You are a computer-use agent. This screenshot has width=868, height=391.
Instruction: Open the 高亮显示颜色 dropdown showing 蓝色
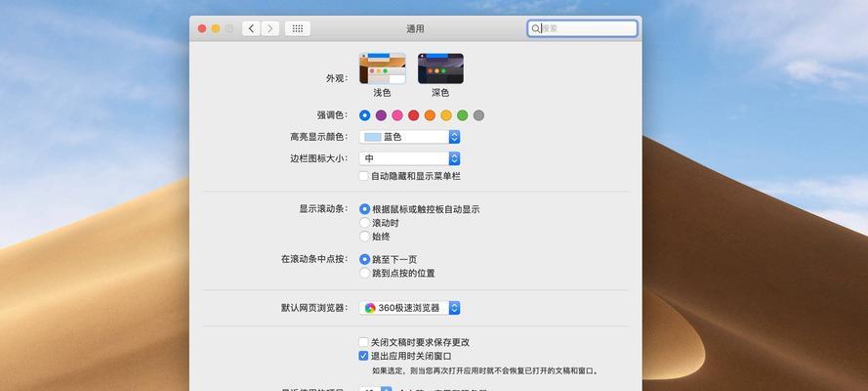(410, 137)
